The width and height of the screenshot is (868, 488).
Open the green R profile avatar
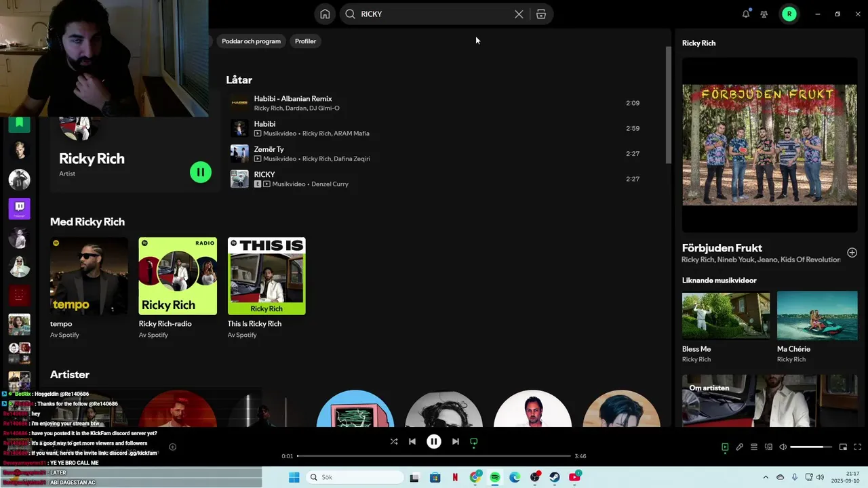789,14
